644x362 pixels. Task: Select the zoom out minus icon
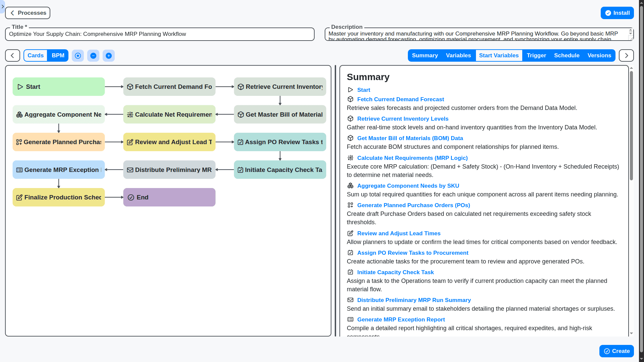click(93, 56)
